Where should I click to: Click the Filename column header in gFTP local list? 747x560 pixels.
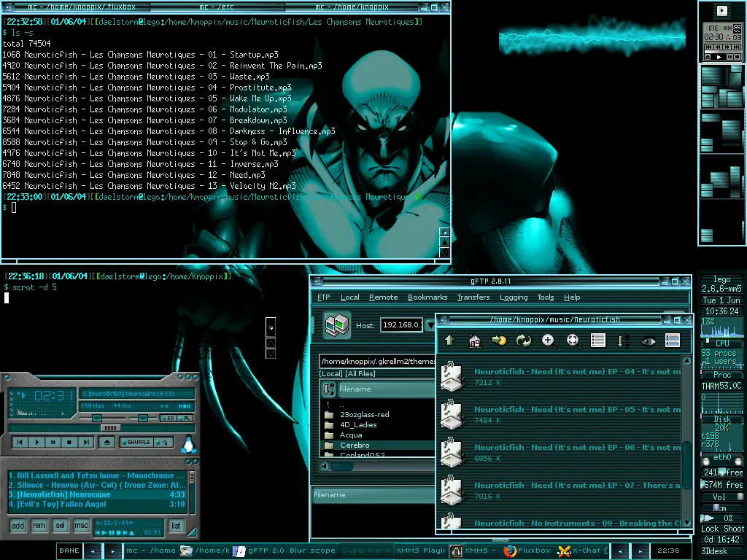pyautogui.click(x=387, y=389)
